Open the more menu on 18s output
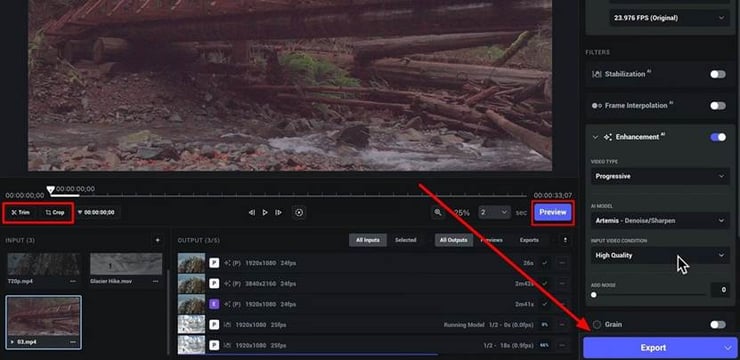The image size is (740, 360). 562,345
